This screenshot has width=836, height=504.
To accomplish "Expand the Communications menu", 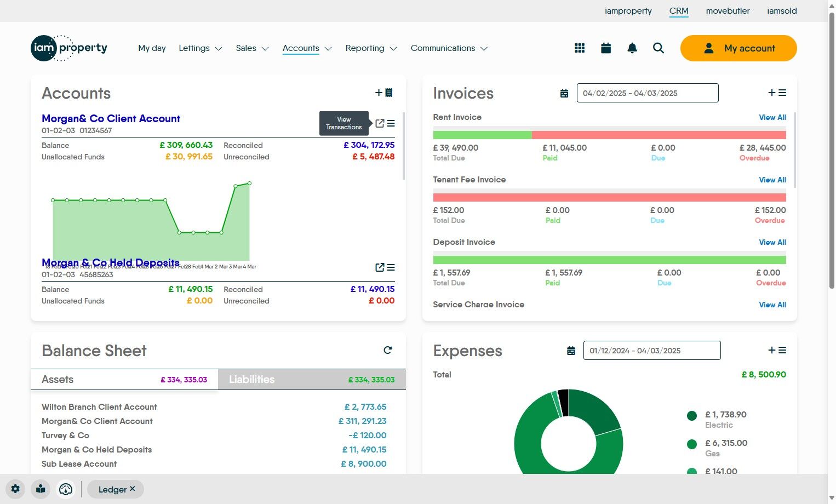I will pyautogui.click(x=449, y=48).
